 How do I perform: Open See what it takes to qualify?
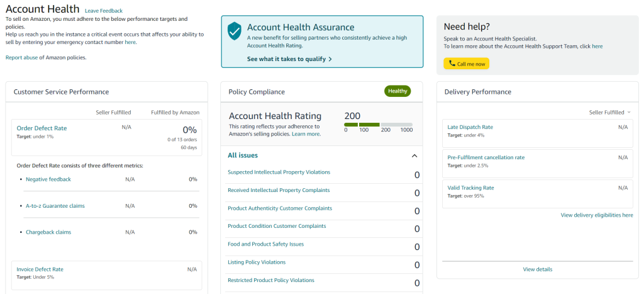coord(289,59)
